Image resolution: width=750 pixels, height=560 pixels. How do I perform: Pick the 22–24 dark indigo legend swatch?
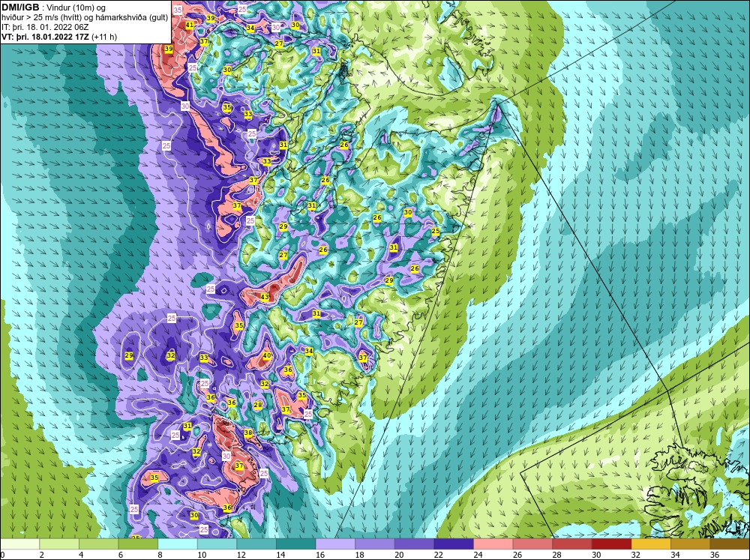(454, 544)
